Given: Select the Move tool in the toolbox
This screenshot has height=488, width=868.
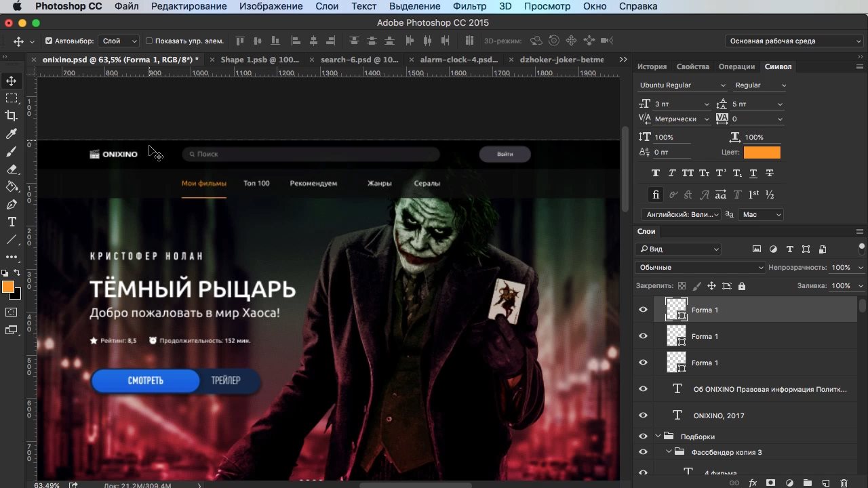Looking at the screenshot, I should click(12, 81).
